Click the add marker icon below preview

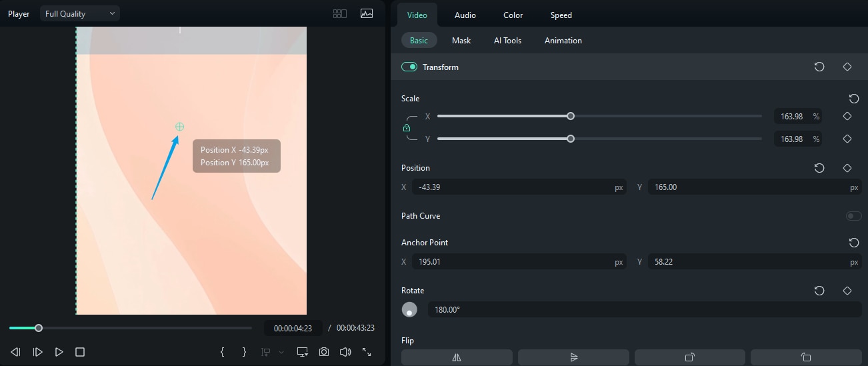tap(267, 351)
